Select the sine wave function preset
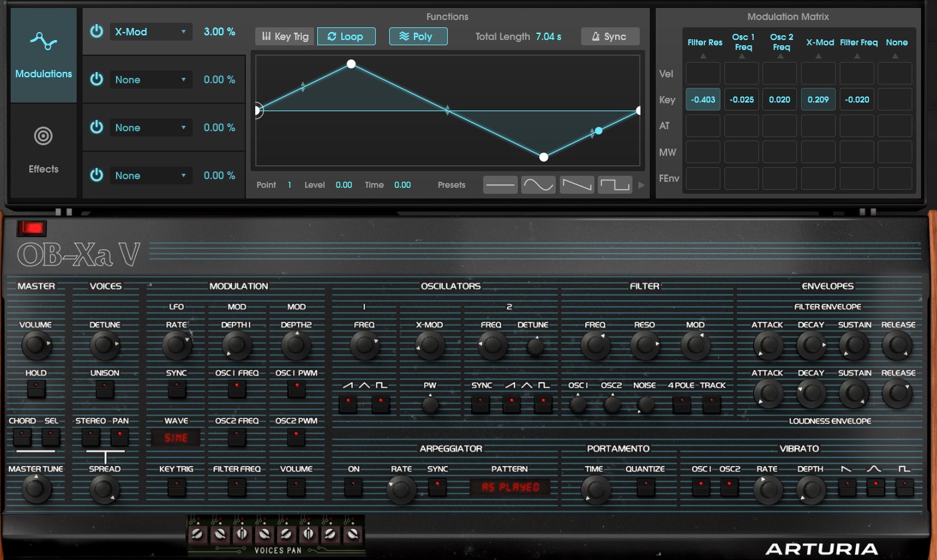 tap(538, 184)
